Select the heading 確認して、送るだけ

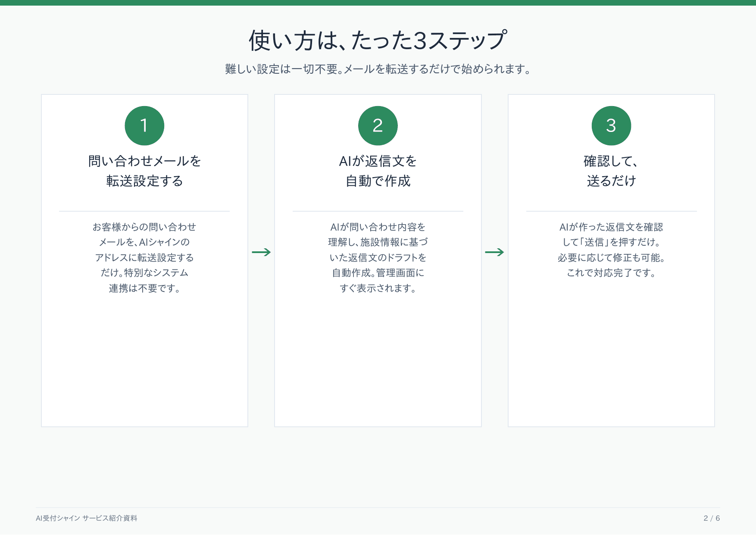click(x=611, y=171)
